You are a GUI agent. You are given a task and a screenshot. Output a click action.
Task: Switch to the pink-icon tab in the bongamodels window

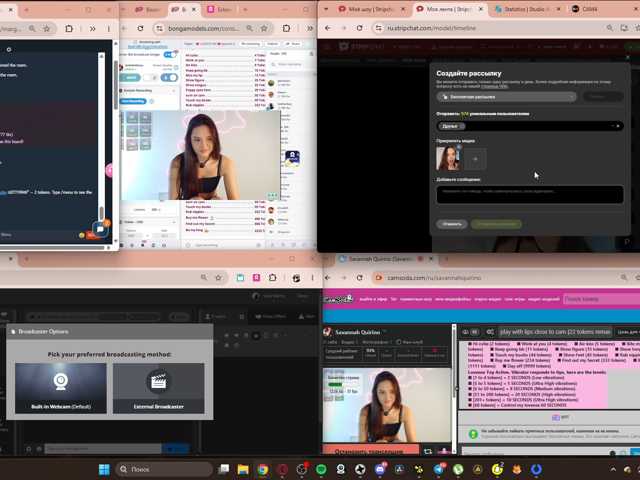pyautogui.click(x=220, y=9)
